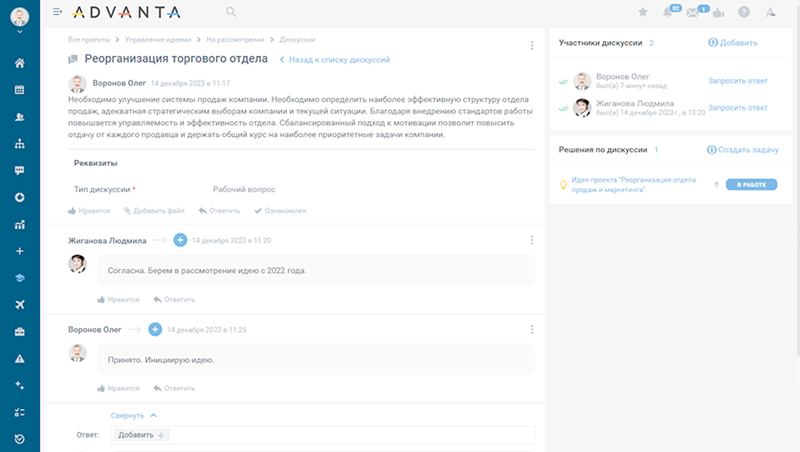Screen dimensions: 800x452
Task: Mark the main discussion post as Ознакомлен
Action: [x=280, y=211]
